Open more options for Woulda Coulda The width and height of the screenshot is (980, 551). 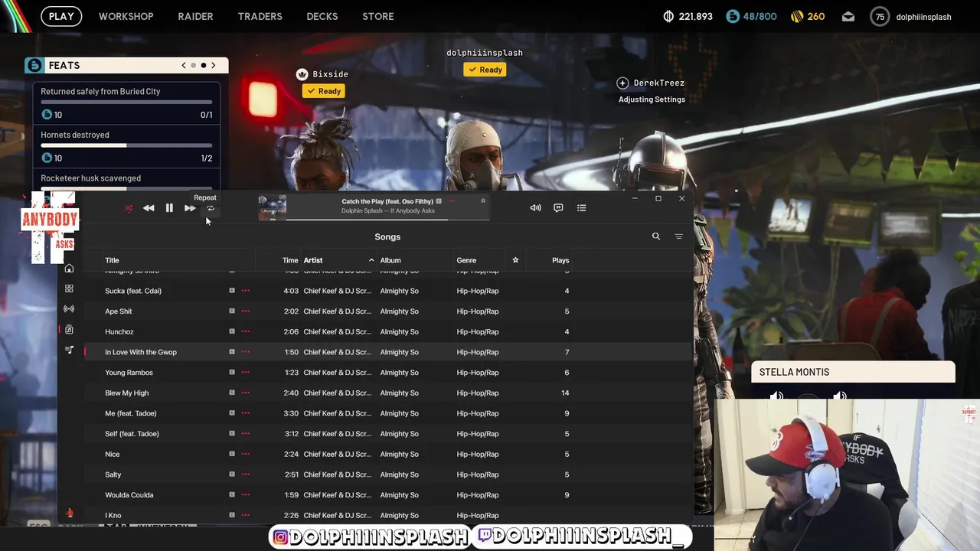(245, 495)
